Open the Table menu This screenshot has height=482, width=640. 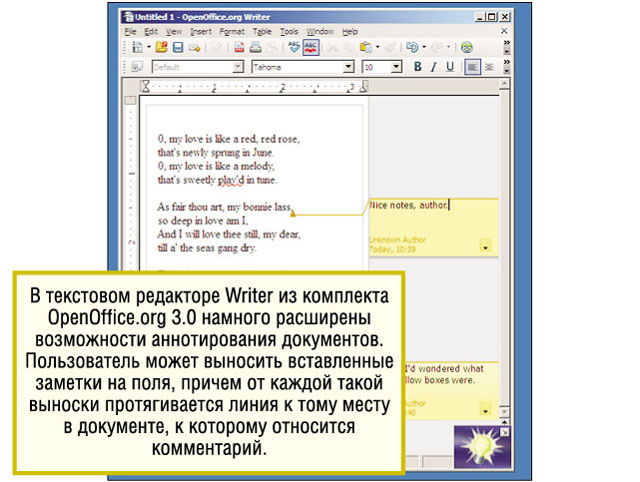pyautogui.click(x=262, y=32)
